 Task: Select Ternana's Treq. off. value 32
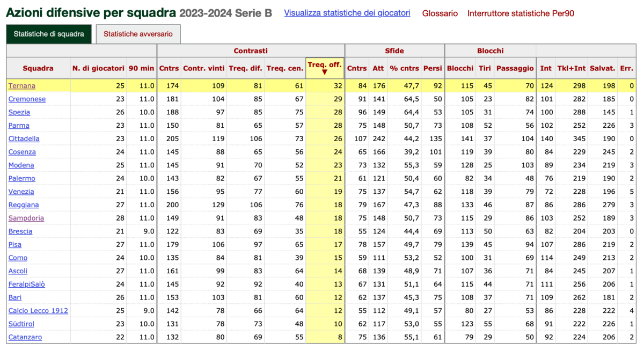[x=338, y=86]
